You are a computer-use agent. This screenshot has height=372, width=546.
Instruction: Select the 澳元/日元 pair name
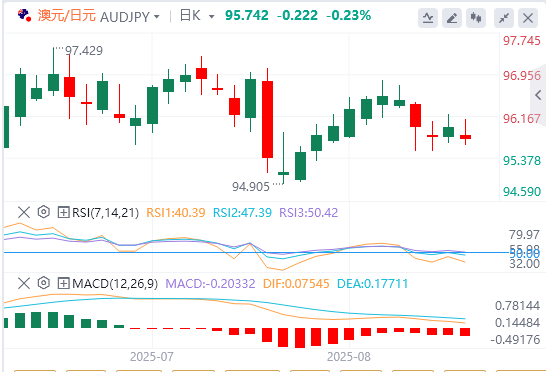[x=67, y=16]
